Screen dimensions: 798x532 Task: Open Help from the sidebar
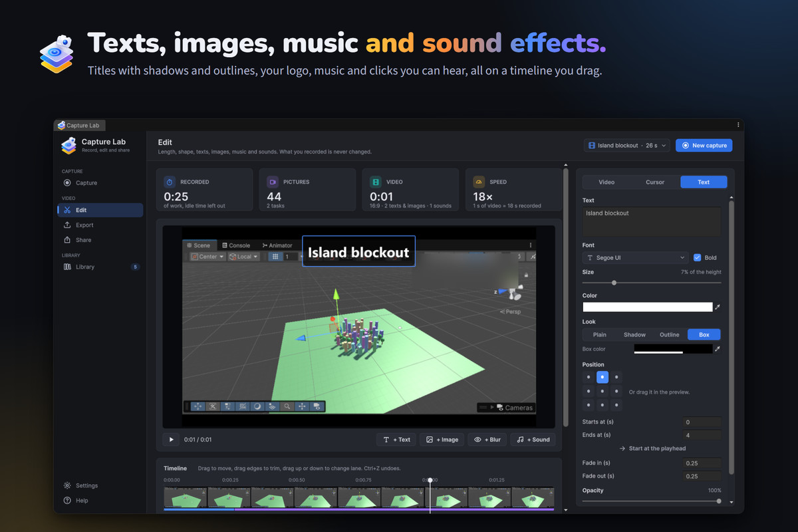pyautogui.click(x=100, y=500)
